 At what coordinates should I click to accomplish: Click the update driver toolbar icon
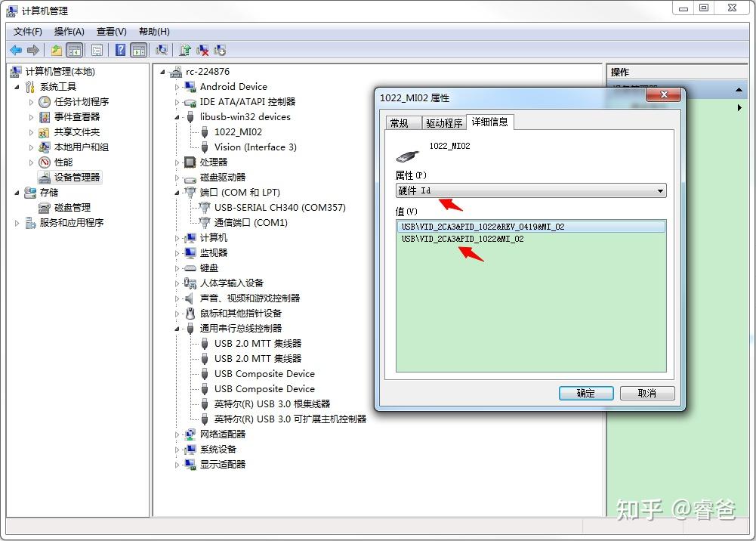184,50
